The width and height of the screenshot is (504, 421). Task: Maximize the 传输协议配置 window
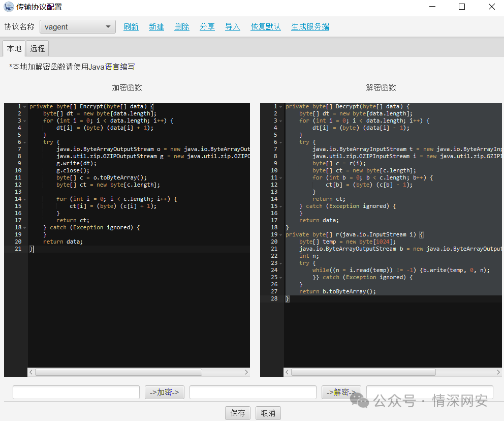pos(462,7)
